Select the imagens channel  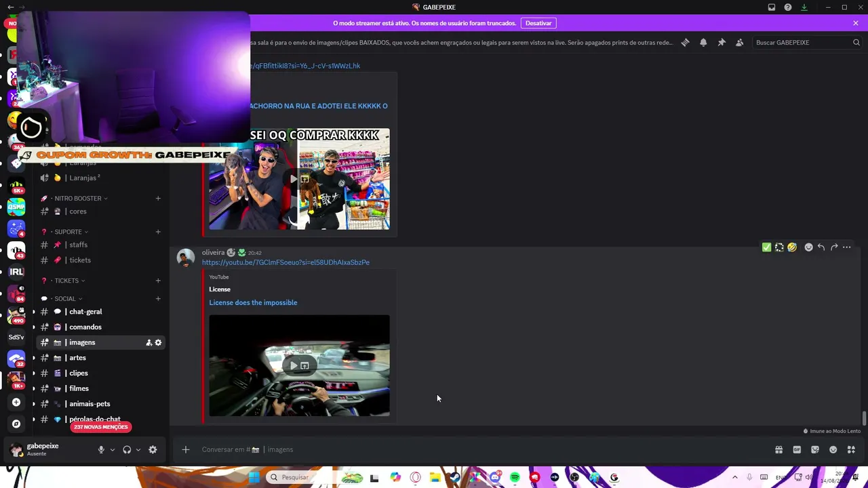(x=101, y=342)
